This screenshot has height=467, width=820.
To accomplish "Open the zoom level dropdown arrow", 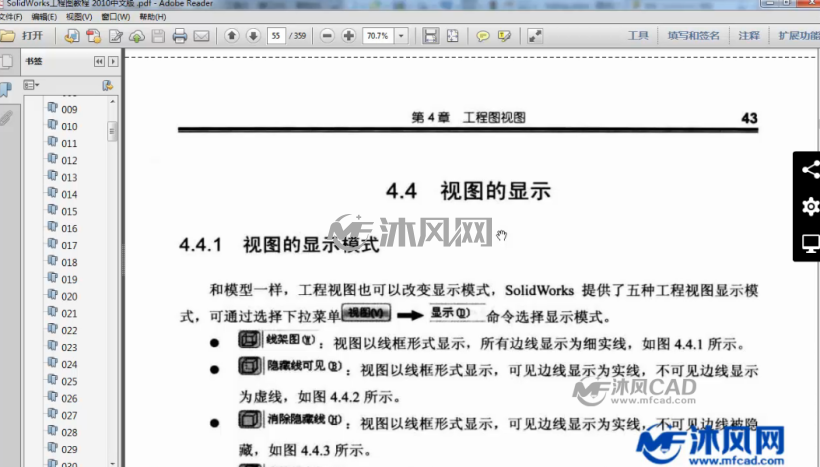I will tap(401, 36).
